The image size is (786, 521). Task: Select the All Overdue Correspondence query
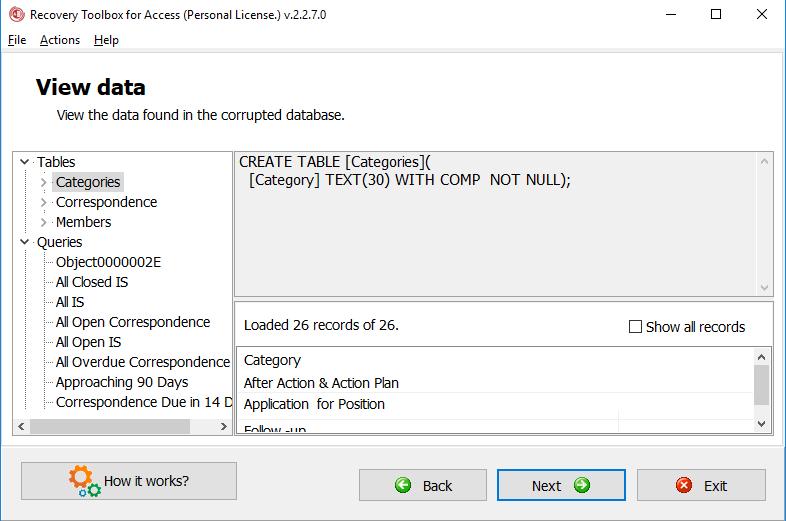(143, 362)
